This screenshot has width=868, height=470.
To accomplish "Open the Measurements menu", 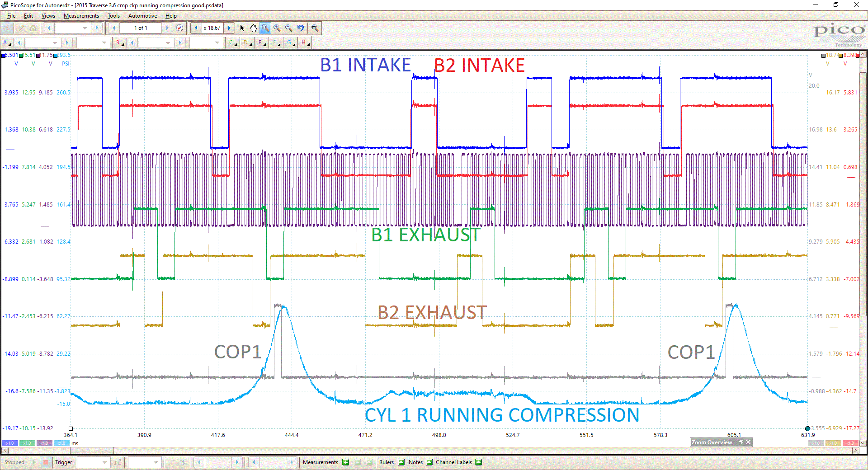I will point(81,16).
